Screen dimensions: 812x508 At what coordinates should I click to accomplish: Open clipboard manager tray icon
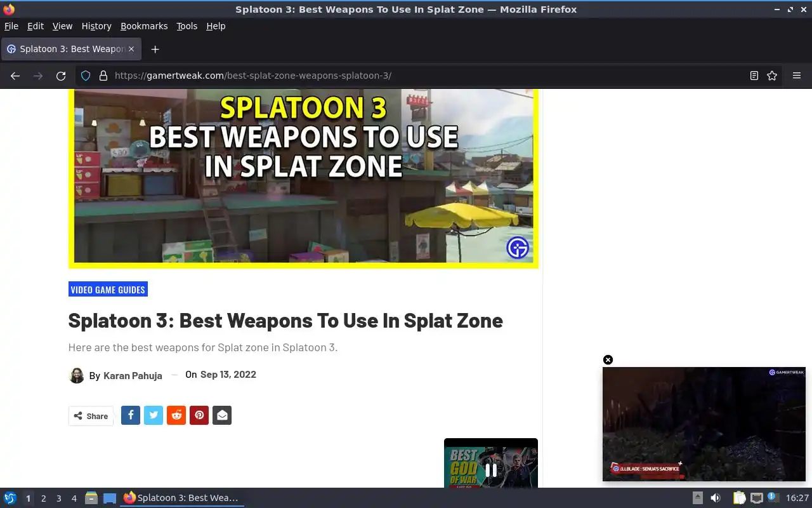coord(740,498)
